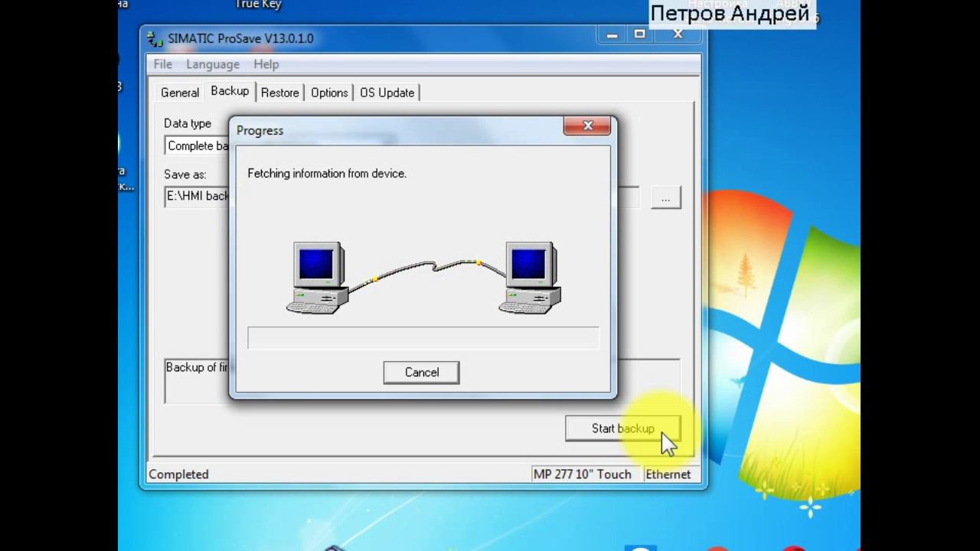Open the File menu
The image size is (980, 551).
tap(162, 64)
